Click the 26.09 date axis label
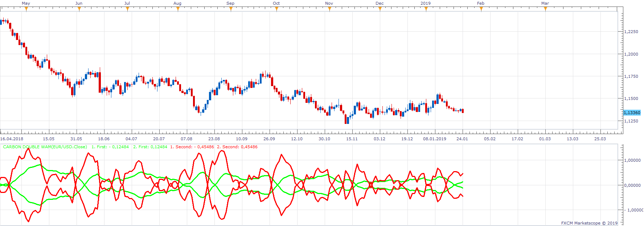The width and height of the screenshot is (644, 226). (x=269, y=139)
